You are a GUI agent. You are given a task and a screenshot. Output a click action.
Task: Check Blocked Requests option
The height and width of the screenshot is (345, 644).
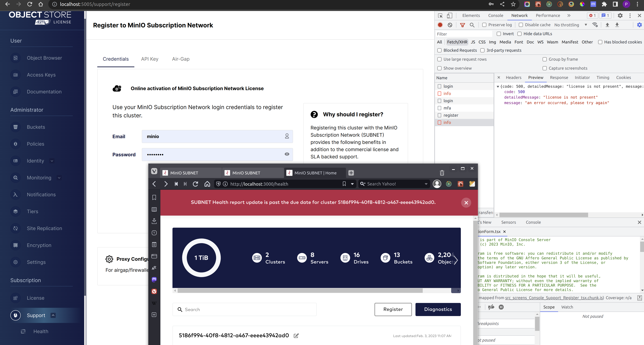point(439,50)
